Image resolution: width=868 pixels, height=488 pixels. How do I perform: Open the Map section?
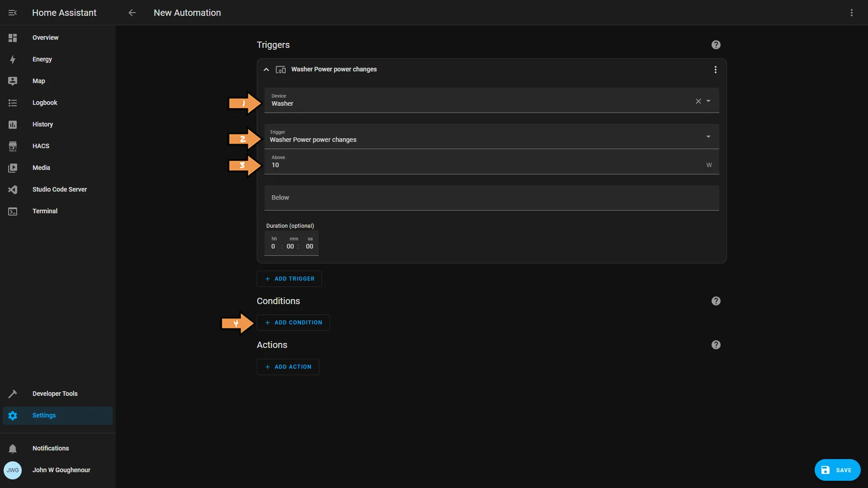coord(39,80)
